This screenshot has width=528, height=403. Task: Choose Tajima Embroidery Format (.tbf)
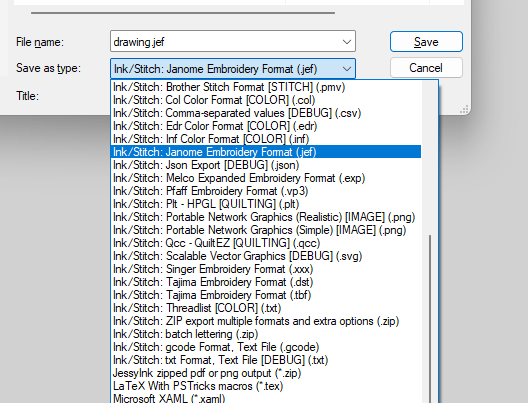[266, 295]
